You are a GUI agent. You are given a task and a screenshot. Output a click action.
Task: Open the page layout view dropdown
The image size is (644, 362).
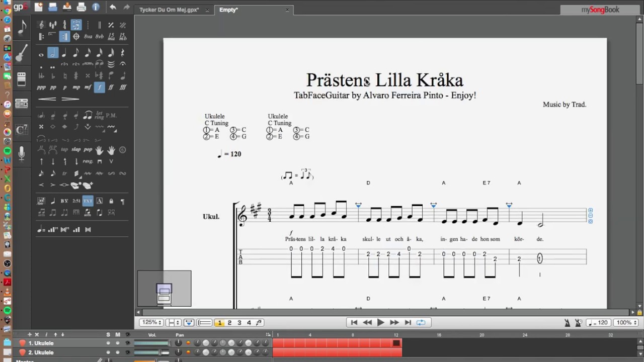174,323
